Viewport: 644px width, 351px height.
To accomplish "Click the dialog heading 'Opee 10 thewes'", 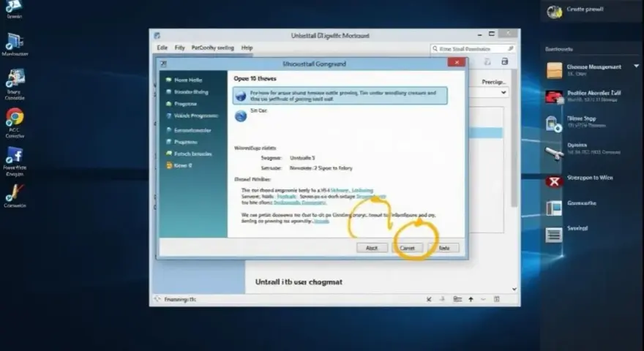I will (x=255, y=78).
